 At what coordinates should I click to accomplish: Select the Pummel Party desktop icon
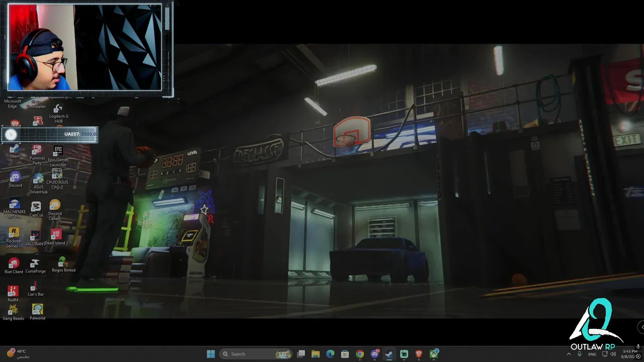(37, 154)
